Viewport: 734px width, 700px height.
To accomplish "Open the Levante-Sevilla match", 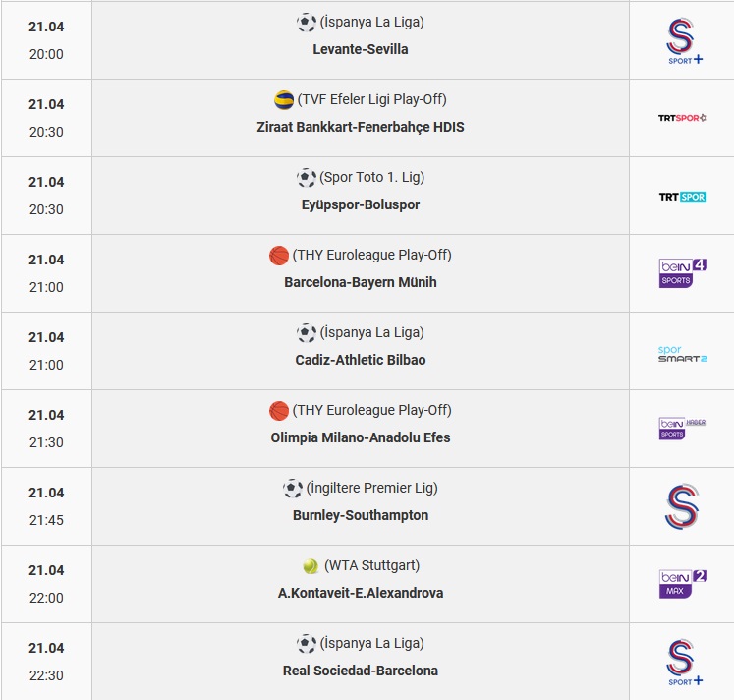I will (361, 49).
